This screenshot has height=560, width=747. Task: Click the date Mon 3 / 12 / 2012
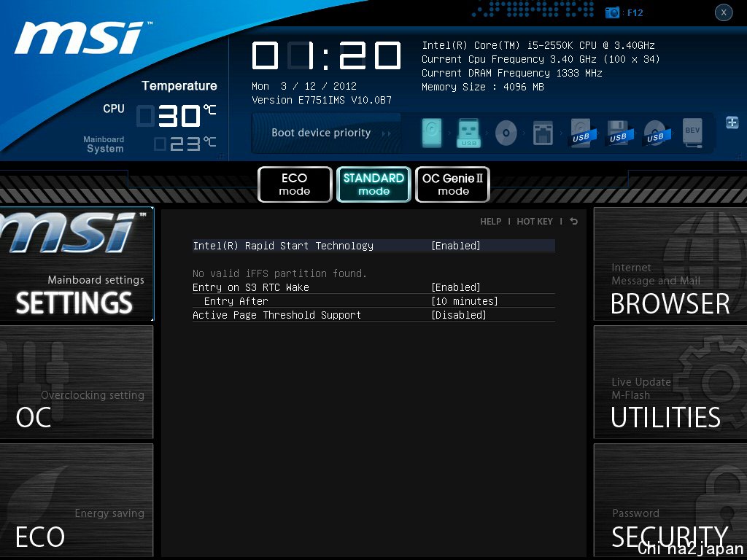[x=304, y=86]
